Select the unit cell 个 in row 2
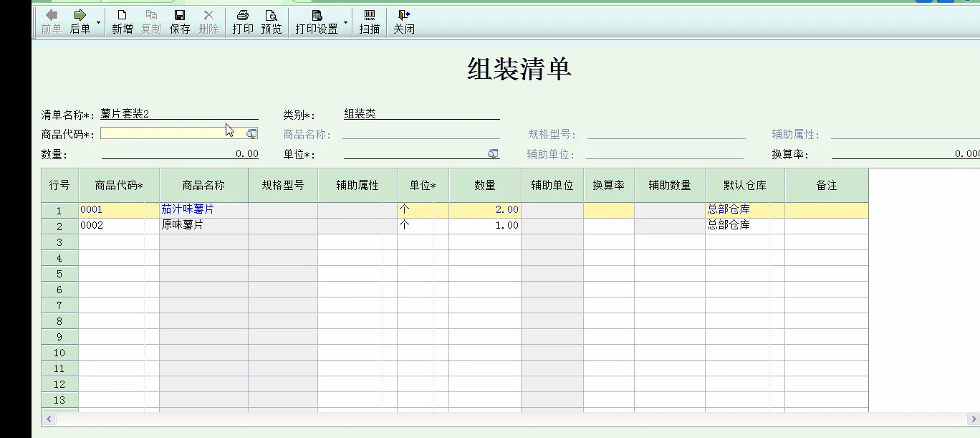The width and height of the screenshot is (980, 438). [423, 225]
